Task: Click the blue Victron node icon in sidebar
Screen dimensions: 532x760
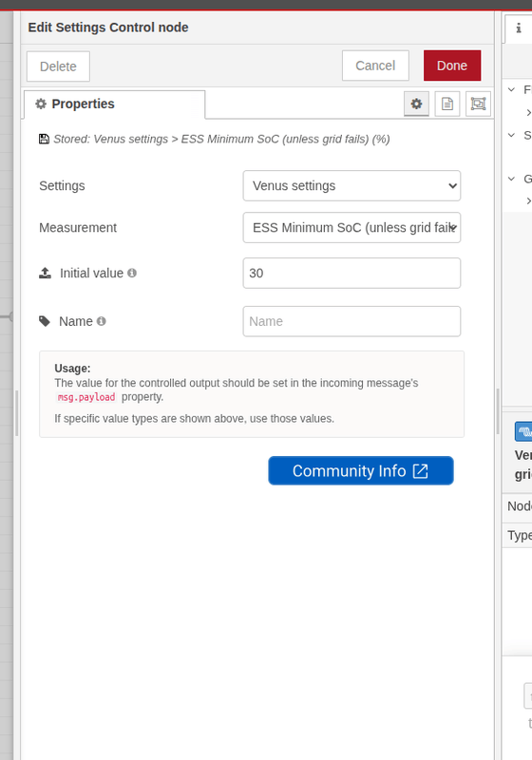Action: [523, 431]
